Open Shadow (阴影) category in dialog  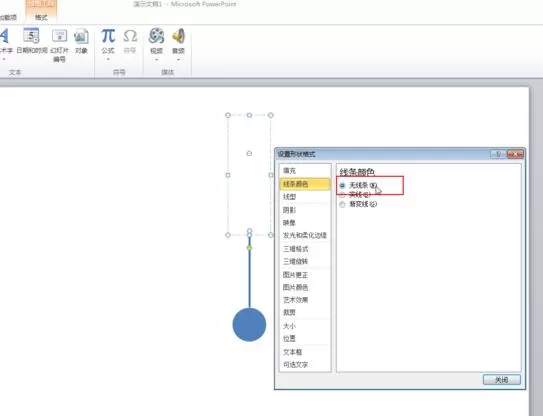305,210
